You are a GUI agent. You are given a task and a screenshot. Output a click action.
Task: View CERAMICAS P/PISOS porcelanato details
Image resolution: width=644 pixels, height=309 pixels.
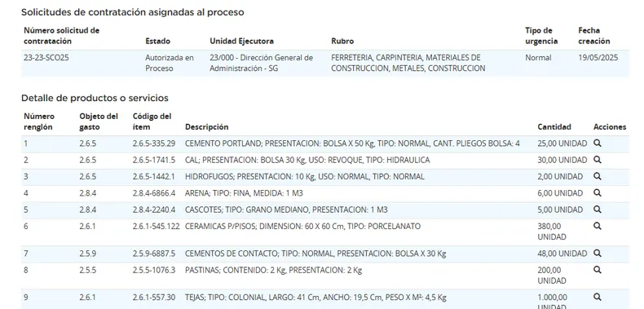coord(598,226)
